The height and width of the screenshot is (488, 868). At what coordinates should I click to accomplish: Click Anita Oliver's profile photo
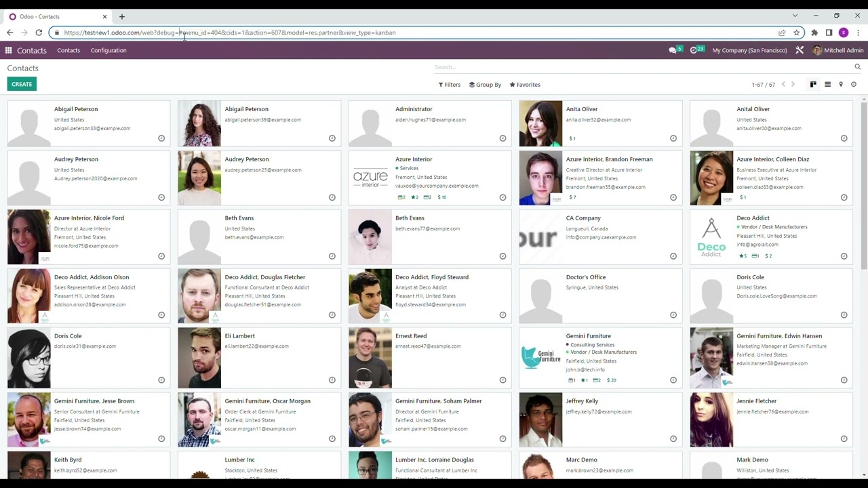(540, 123)
